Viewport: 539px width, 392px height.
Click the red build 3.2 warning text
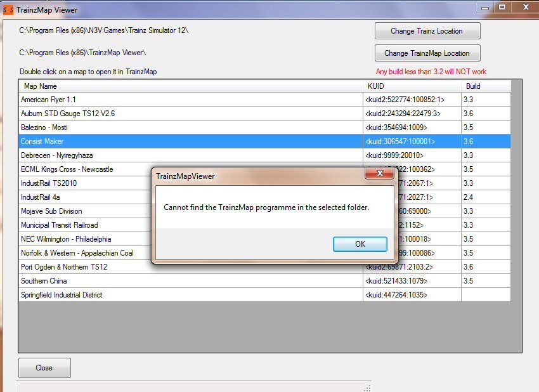tap(431, 72)
